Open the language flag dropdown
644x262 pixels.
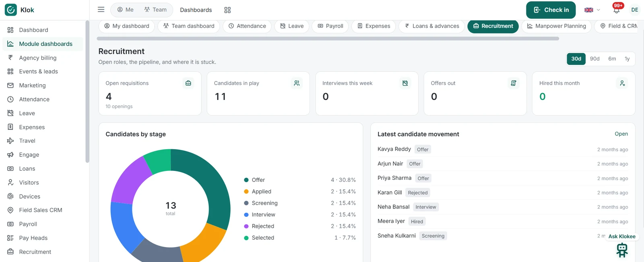(592, 10)
